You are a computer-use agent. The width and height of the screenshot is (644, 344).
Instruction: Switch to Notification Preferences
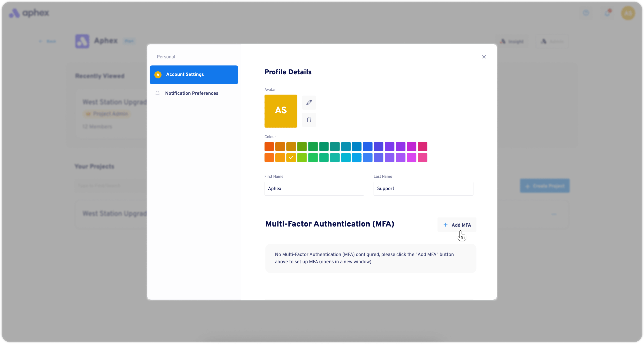point(191,93)
